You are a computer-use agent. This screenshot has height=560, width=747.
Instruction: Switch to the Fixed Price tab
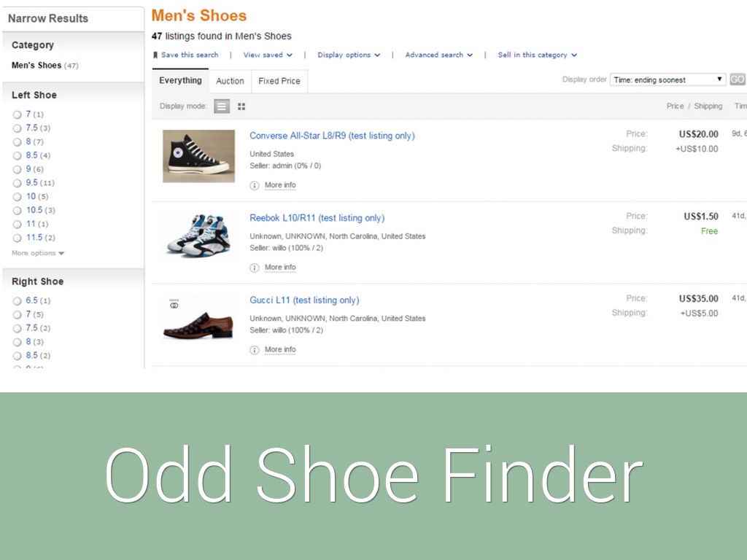279,81
